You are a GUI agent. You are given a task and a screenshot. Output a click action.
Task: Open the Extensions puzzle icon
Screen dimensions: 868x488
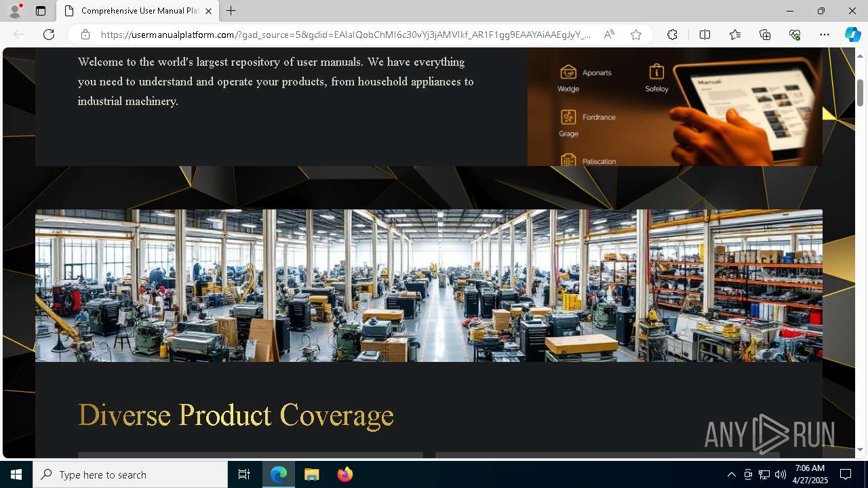click(672, 35)
